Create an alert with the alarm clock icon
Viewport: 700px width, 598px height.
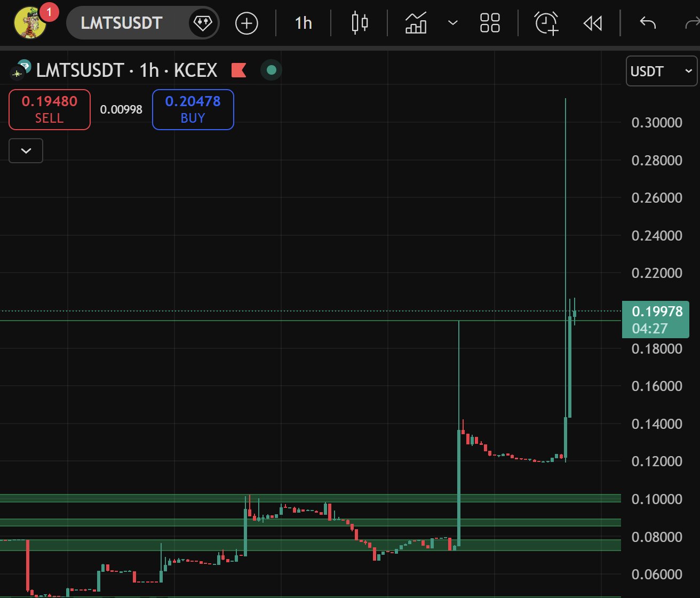[546, 23]
